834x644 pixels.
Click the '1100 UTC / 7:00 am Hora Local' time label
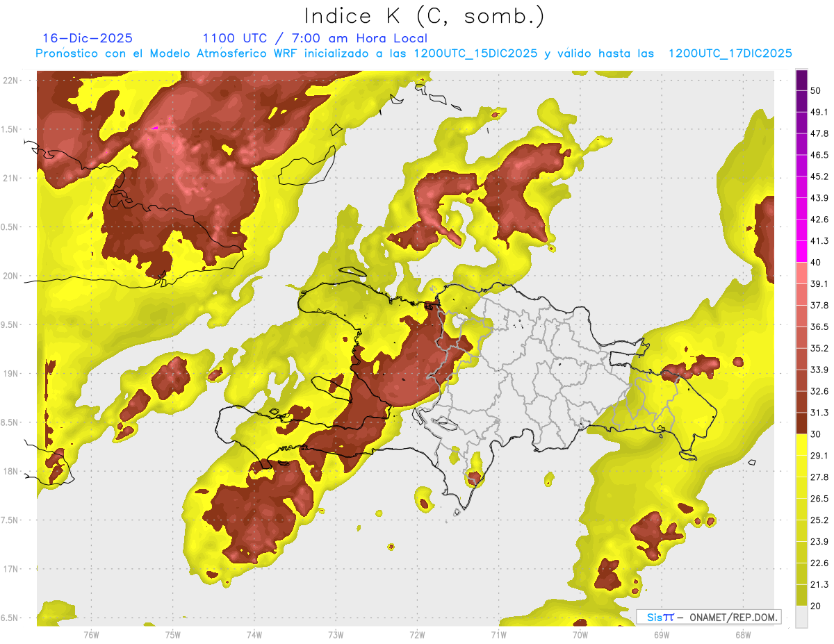click(315, 38)
